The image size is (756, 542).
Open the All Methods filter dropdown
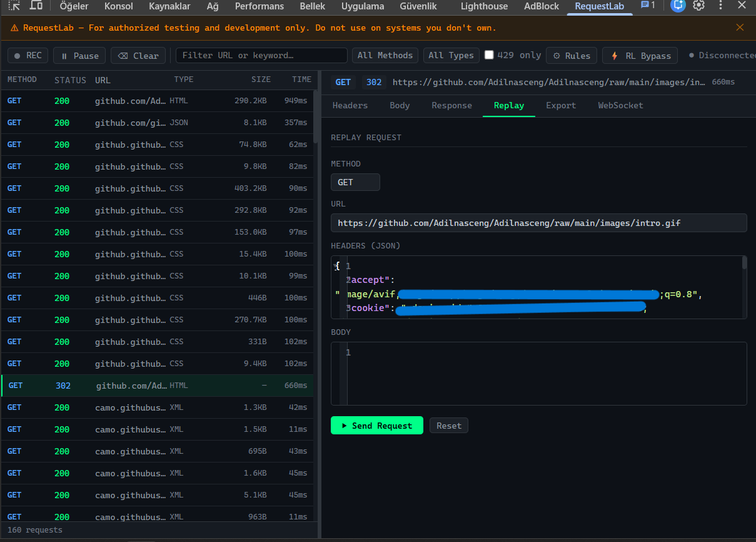[385, 55]
